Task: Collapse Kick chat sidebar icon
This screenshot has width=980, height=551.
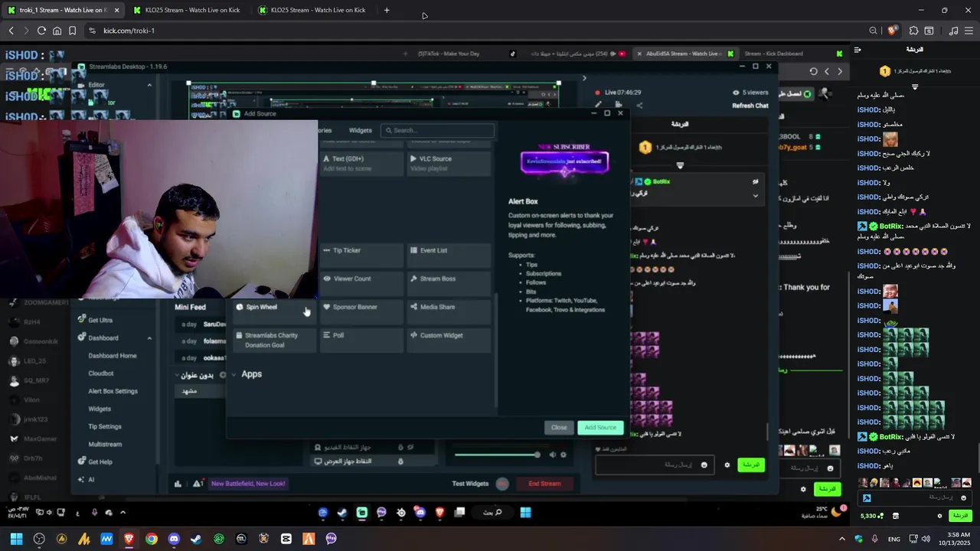Action: point(857,50)
